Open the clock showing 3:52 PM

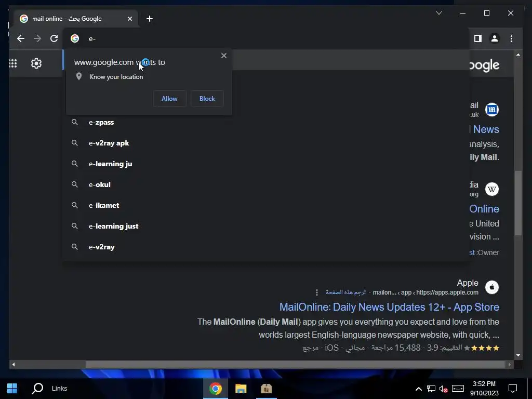pos(484,389)
